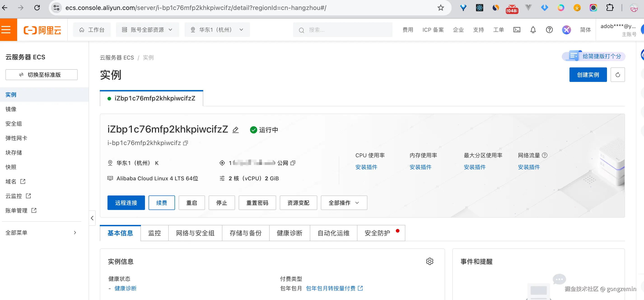Click the refresh button beside 创建实例
The width and height of the screenshot is (644, 300).
tap(617, 75)
